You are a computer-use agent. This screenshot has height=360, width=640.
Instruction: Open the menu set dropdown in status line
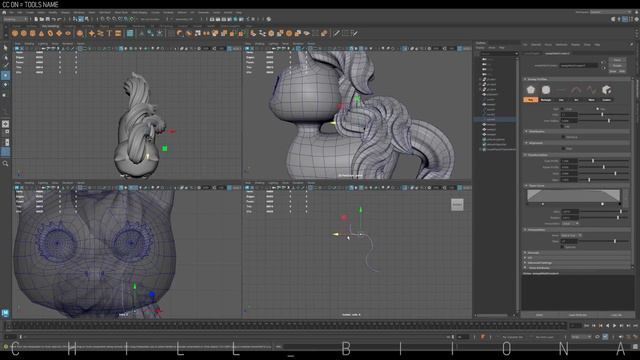pyautogui.click(x=16, y=19)
